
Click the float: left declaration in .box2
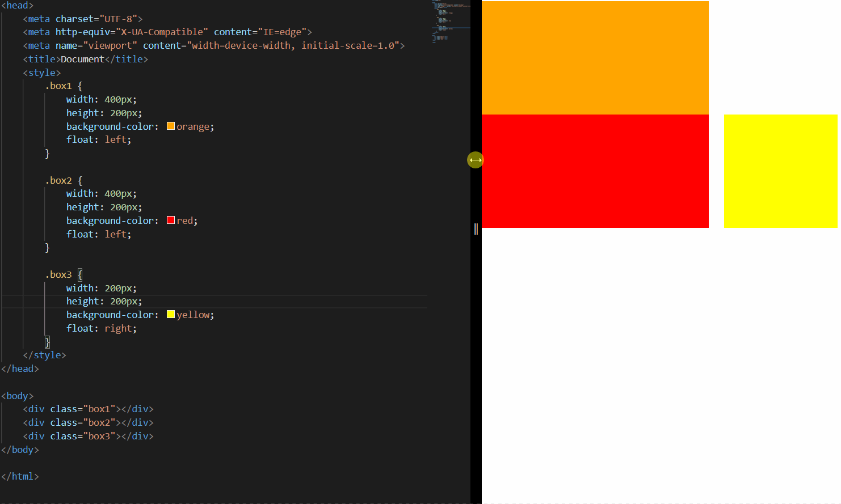(99, 234)
